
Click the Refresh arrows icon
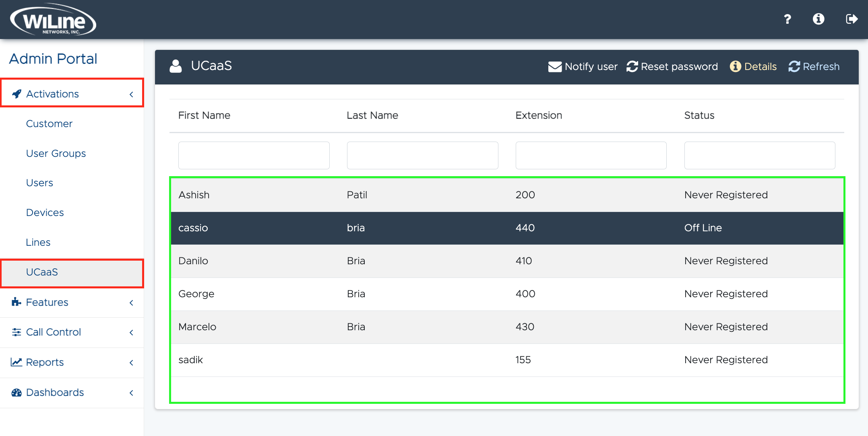click(794, 67)
